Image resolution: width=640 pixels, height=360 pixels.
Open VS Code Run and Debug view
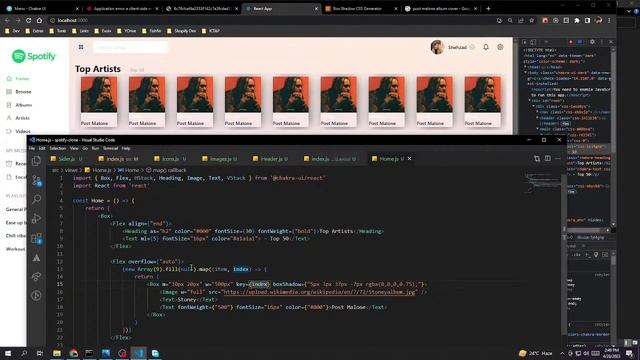tap(36, 218)
